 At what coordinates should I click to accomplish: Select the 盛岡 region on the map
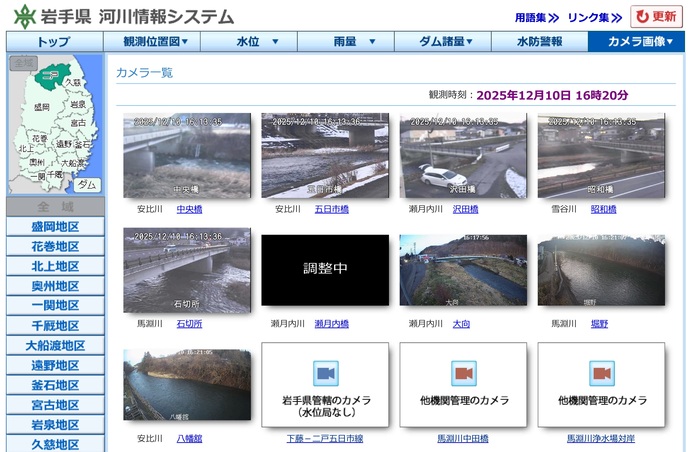42,107
